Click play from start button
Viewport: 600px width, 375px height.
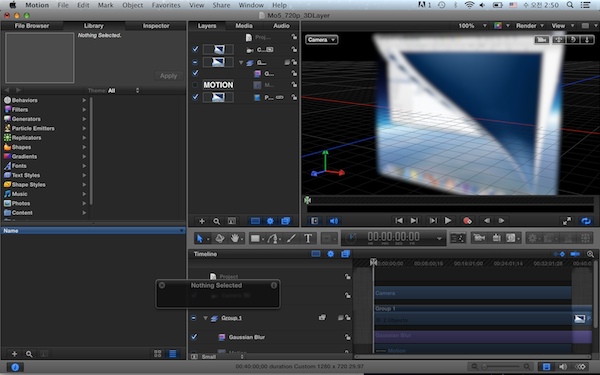[433, 220]
